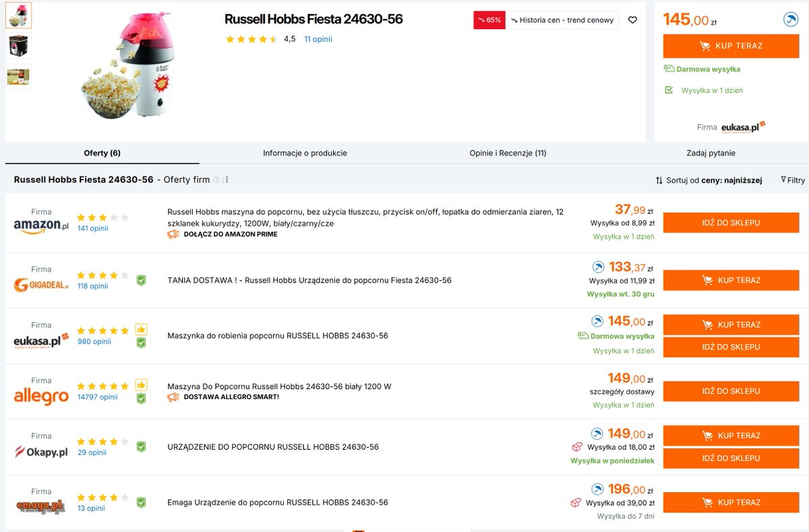Image resolution: width=809 pixels, height=532 pixels.
Task: Open Emaga Urządzenie do popcornu offer title
Action: pyautogui.click(x=278, y=502)
